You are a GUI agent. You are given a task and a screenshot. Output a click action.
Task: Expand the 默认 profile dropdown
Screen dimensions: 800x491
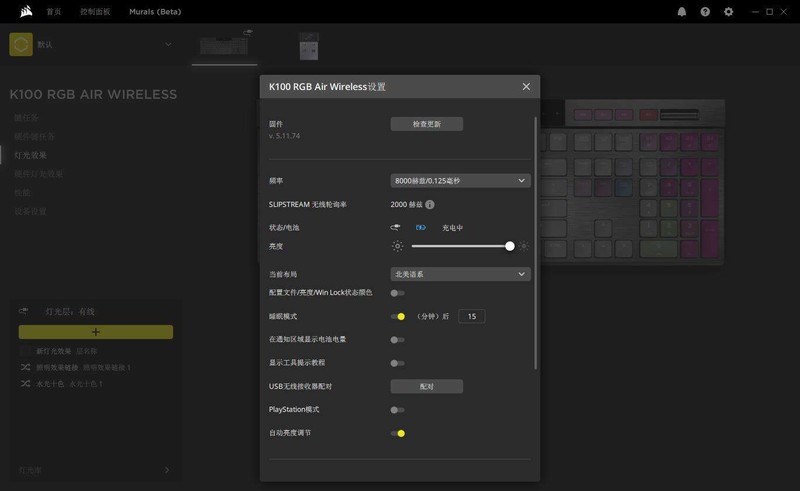[x=168, y=44]
